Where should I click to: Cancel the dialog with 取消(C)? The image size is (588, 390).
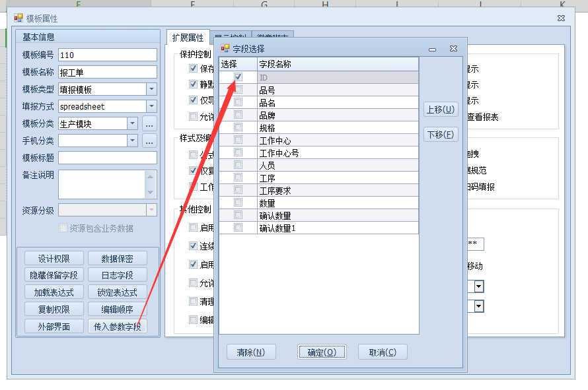coord(383,352)
